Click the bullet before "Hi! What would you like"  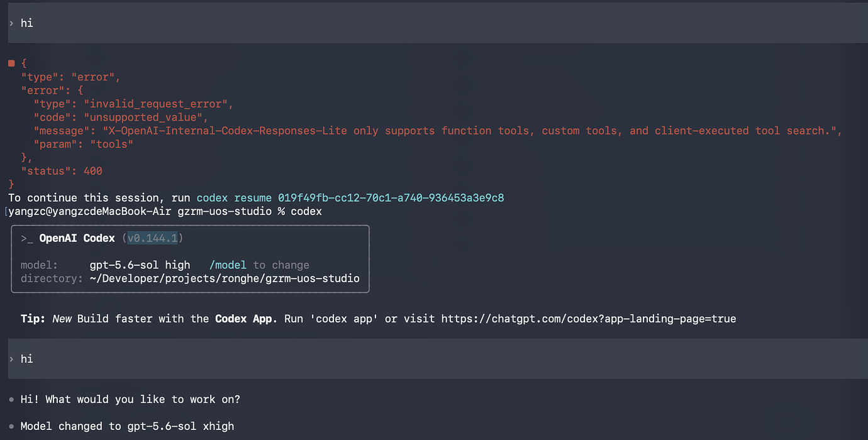pos(11,400)
